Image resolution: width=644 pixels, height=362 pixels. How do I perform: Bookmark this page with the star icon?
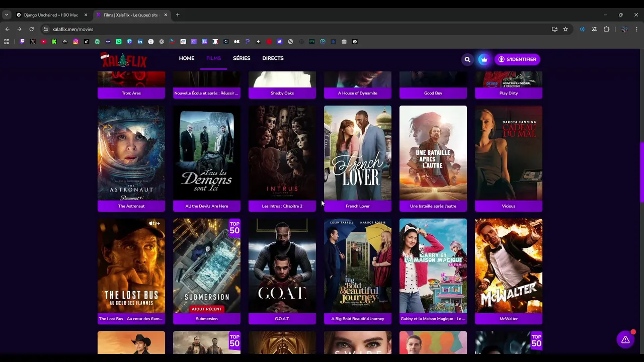[566, 29]
